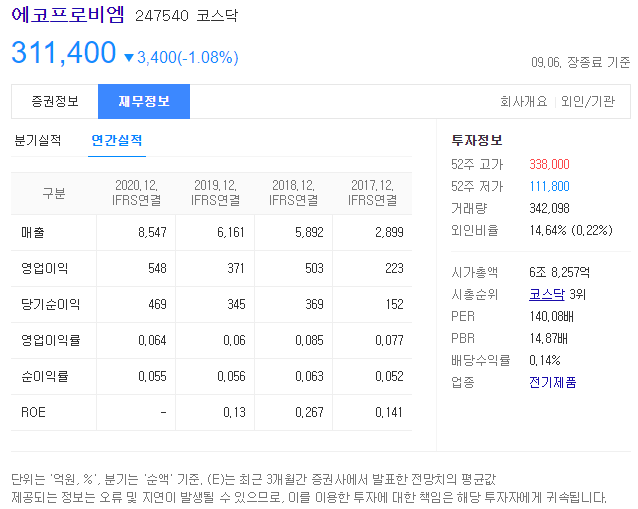This screenshot has height=509, width=638.
Task: Click the 구분 header cell
Action: tap(54, 193)
